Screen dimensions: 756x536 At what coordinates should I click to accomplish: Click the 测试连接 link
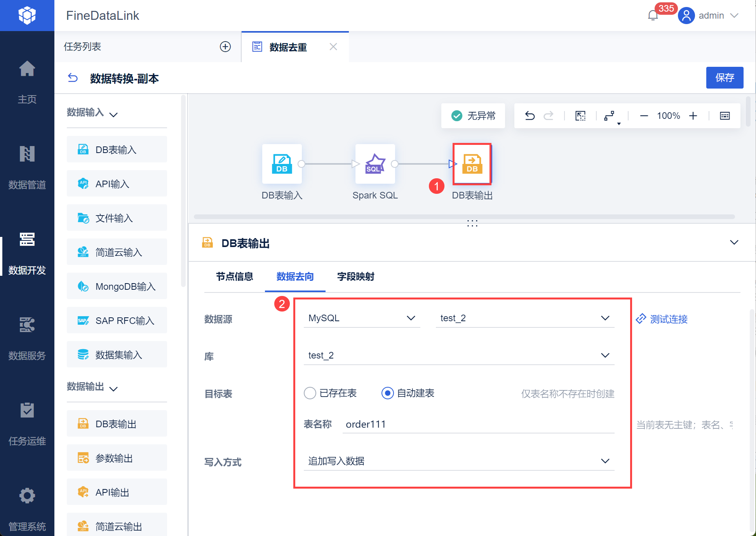pyautogui.click(x=662, y=319)
